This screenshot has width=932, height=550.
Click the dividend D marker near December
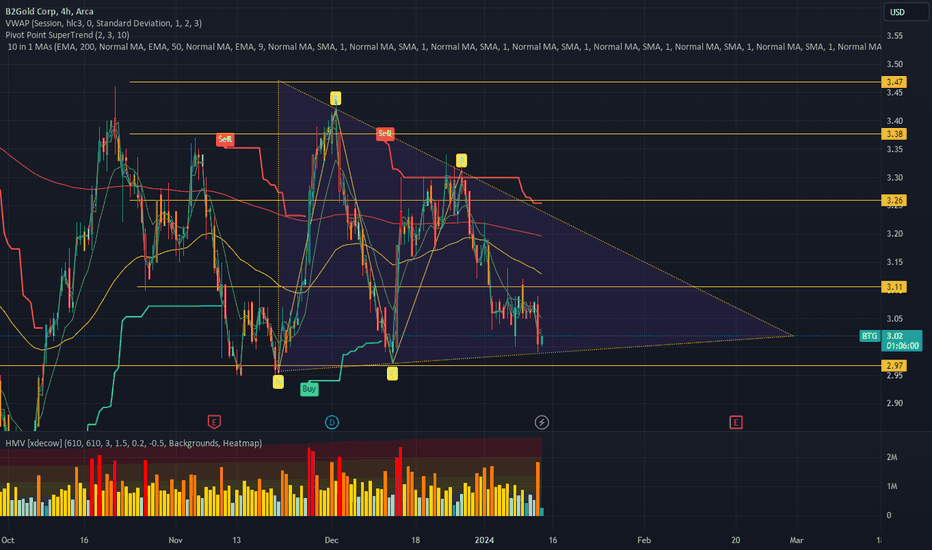(x=332, y=422)
